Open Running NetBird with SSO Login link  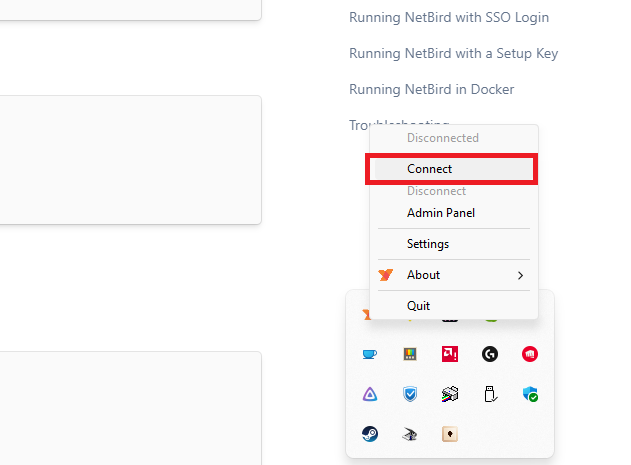coord(448,17)
